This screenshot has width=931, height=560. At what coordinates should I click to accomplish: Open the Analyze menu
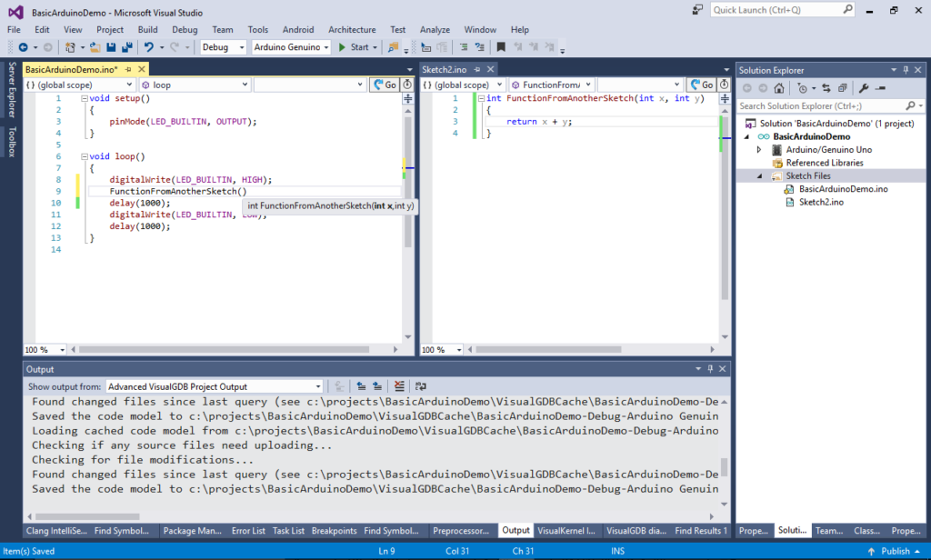435,29
